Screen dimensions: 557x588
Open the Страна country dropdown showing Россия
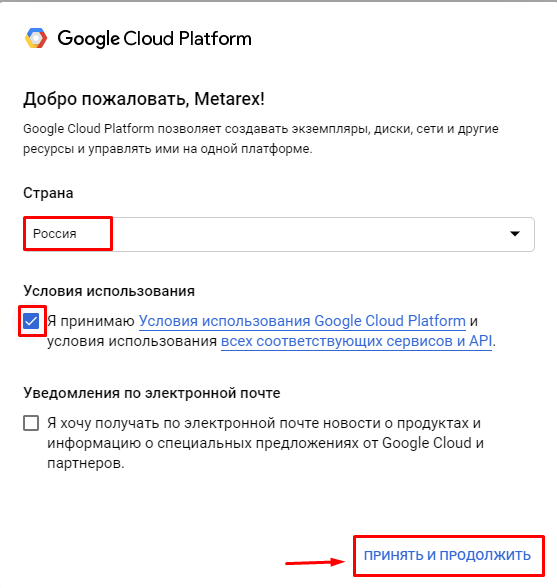pos(279,234)
